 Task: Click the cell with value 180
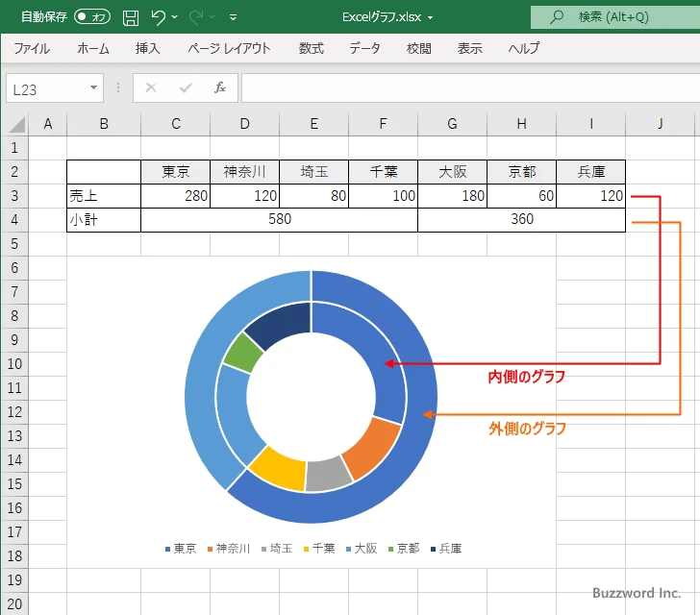tap(452, 196)
